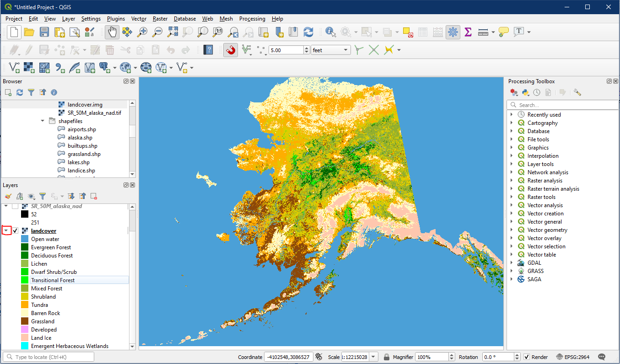The width and height of the screenshot is (620, 364).
Task: Open the Processing menu
Action: (x=252, y=19)
